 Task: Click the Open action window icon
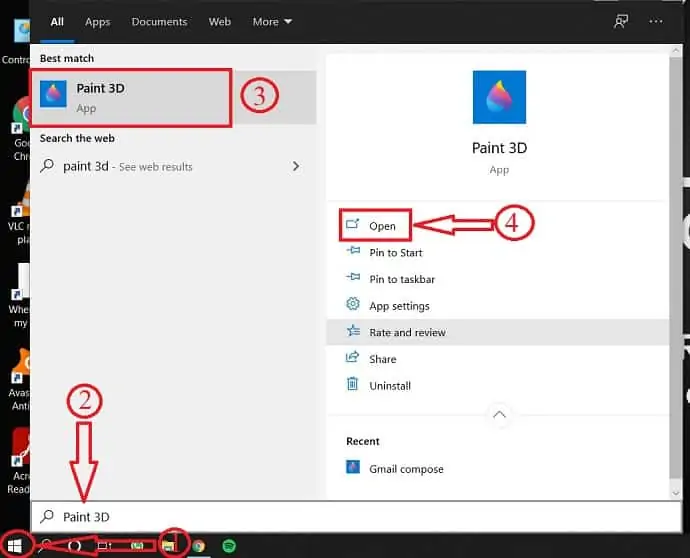coord(352,224)
